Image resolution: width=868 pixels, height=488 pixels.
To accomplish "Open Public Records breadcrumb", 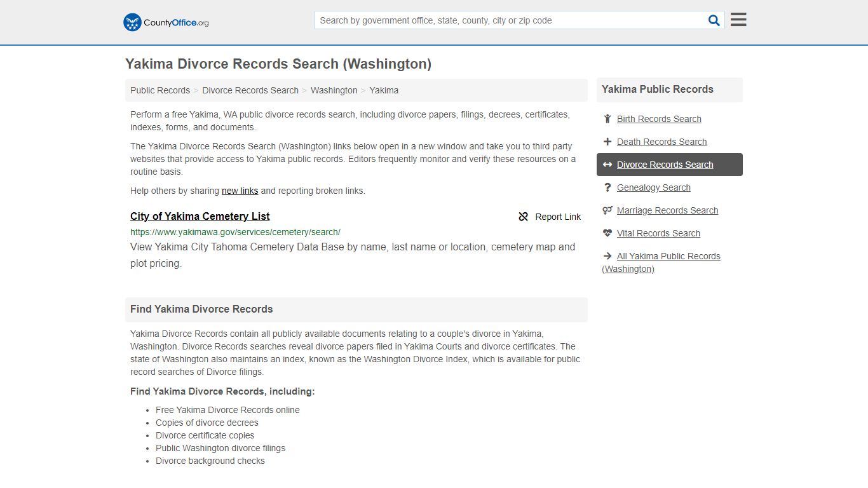I will (x=160, y=90).
